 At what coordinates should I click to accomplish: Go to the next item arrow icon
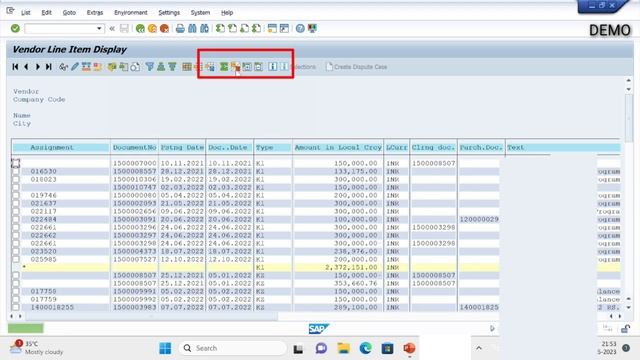pos(38,67)
